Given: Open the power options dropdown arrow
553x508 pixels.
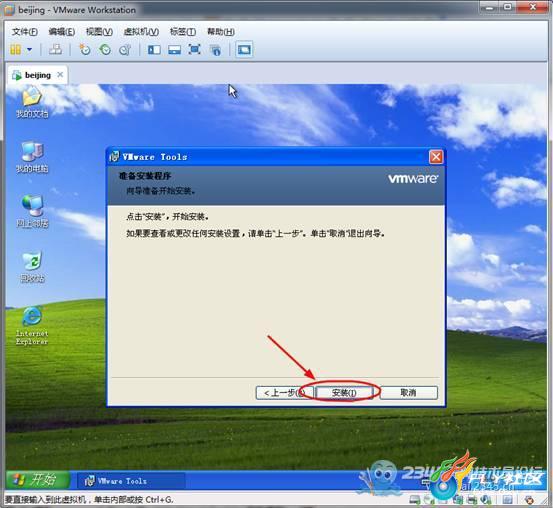Looking at the screenshot, I should click(29, 50).
